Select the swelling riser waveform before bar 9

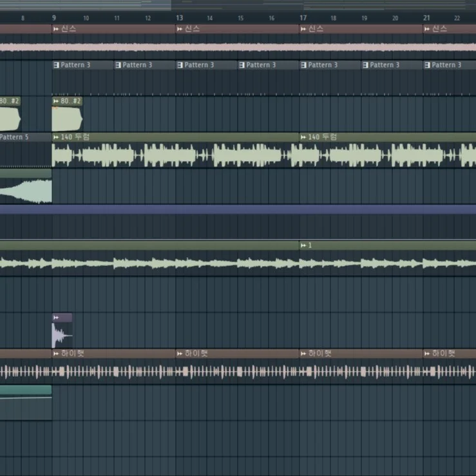click(x=26, y=191)
